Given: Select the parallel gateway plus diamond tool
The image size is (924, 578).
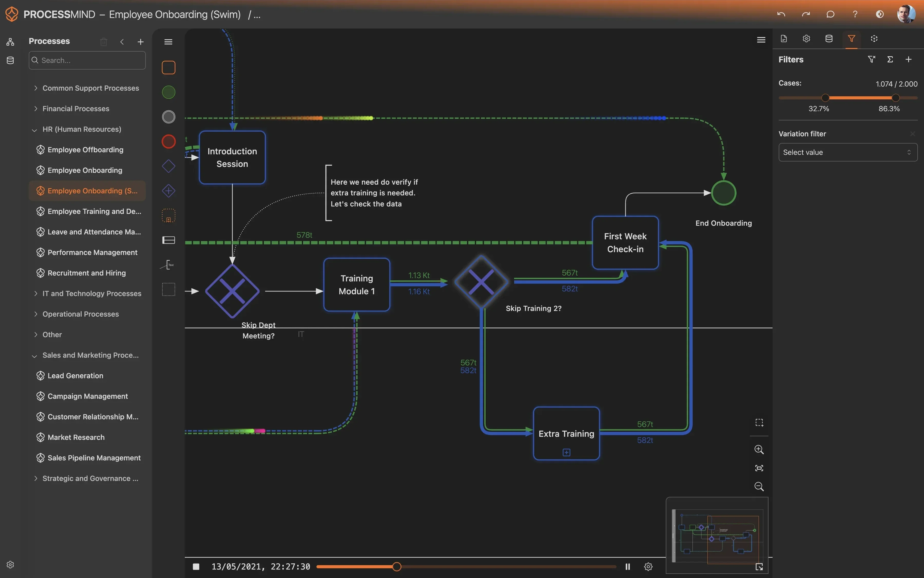Looking at the screenshot, I should (169, 191).
